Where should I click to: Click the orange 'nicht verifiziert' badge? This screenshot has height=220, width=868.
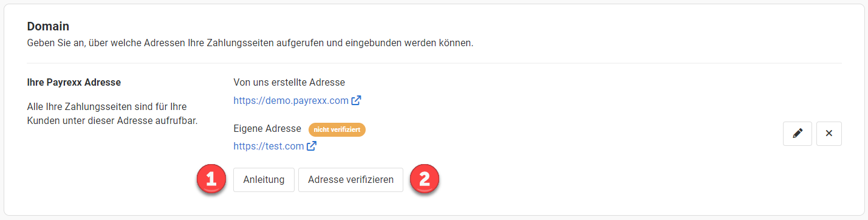coord(337,129)
